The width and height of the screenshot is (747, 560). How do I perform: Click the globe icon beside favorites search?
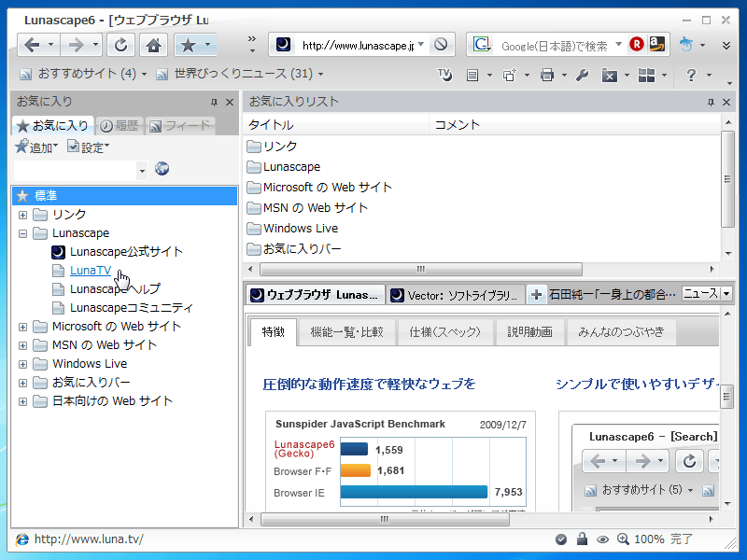point(162,169)
